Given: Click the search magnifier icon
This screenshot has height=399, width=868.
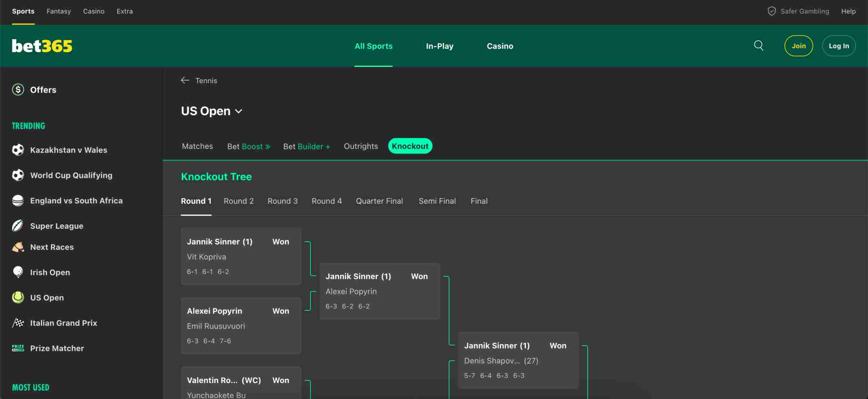Looking at the screenshot, I should 759,46.
